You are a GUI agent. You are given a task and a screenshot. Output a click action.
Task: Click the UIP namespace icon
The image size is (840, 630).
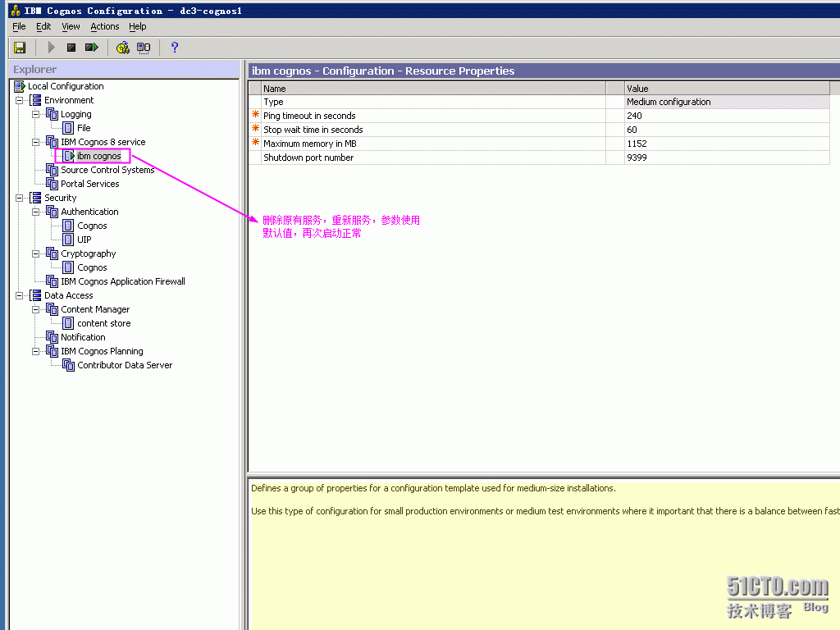[68, 240]
